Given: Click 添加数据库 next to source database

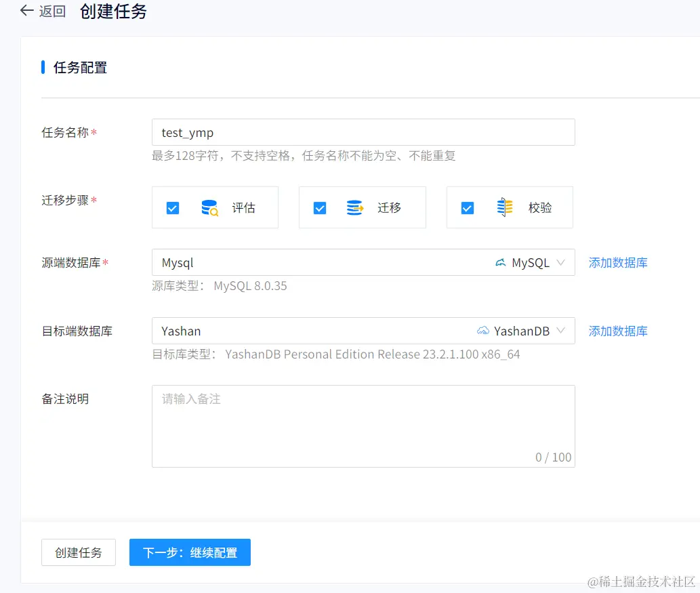Looking at the screenshot, I should [618, 262].
